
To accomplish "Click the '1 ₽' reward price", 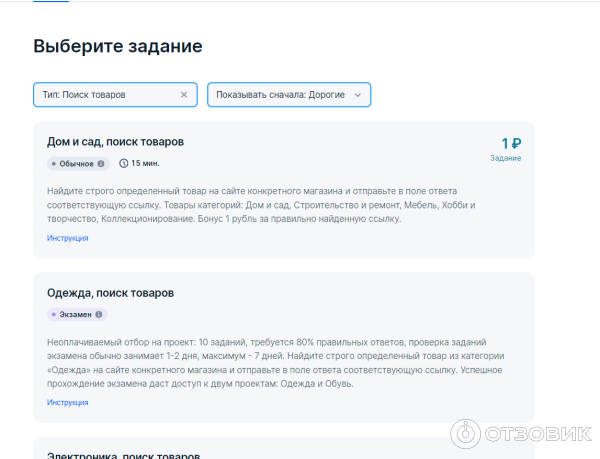I will pyautogui.click(x=511, y=143).
